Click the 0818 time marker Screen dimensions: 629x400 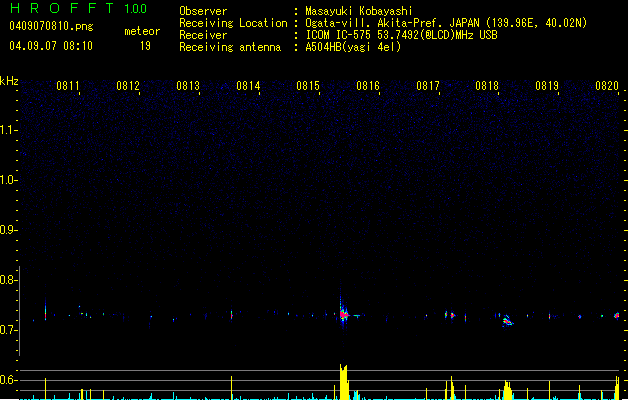[487, 86]
